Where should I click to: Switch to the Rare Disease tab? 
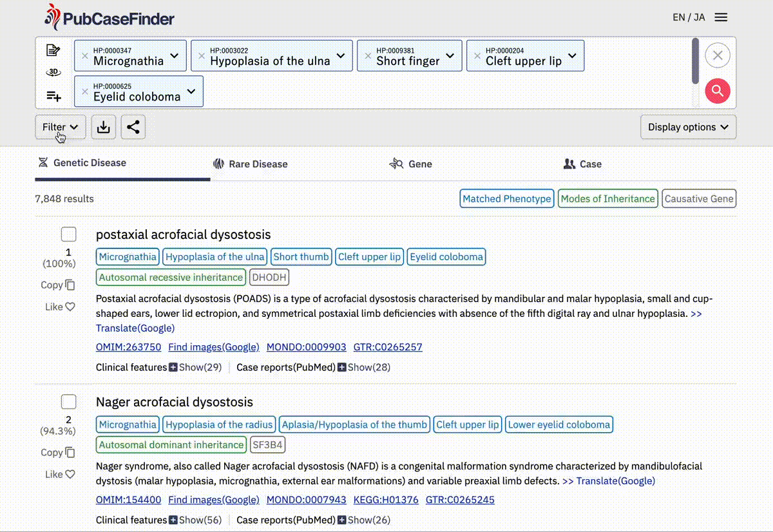point(251,164)
